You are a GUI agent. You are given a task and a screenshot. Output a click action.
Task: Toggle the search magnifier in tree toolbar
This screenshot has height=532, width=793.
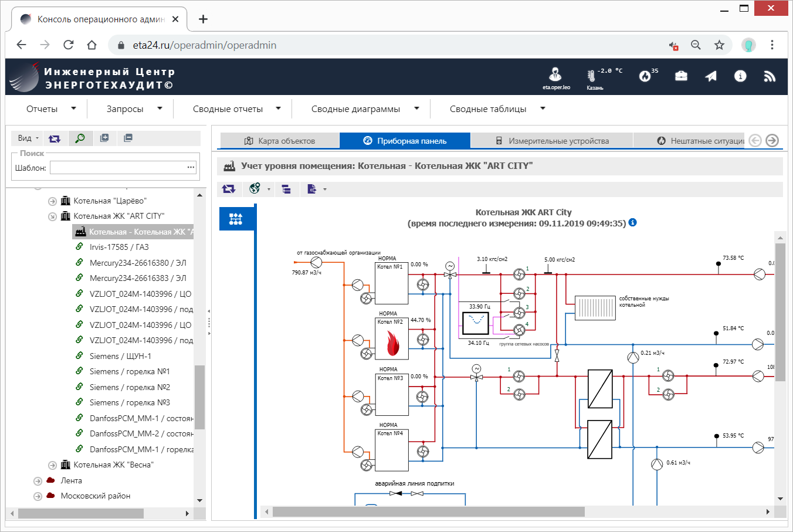click(x=80, y=138)
